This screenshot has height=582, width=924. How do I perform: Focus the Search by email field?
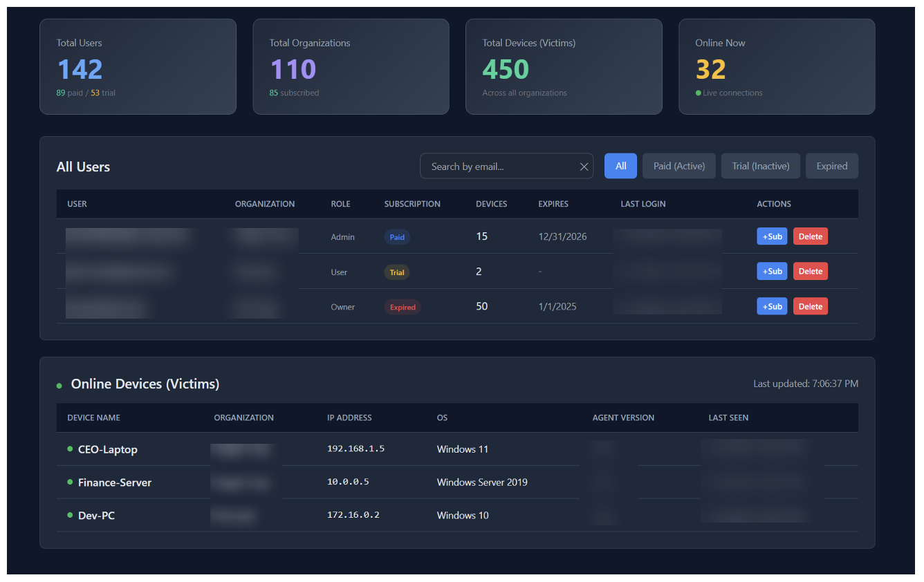coord(498,167)
